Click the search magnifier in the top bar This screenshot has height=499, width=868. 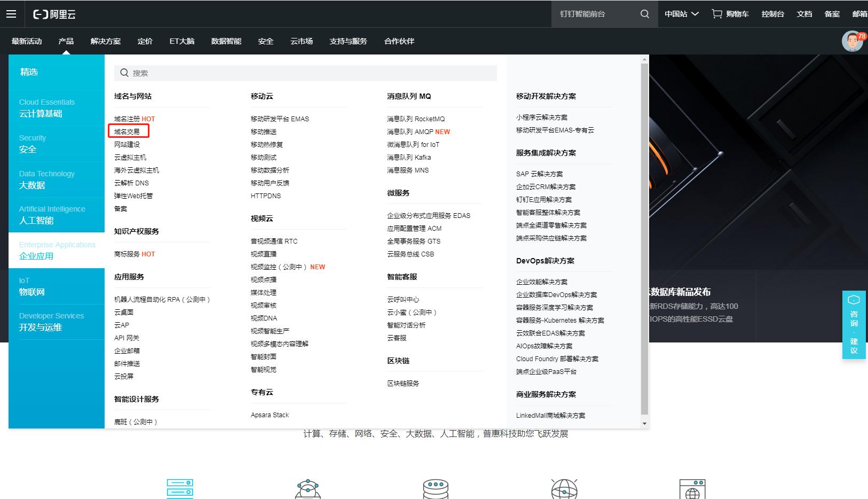(x=644, y=14)
